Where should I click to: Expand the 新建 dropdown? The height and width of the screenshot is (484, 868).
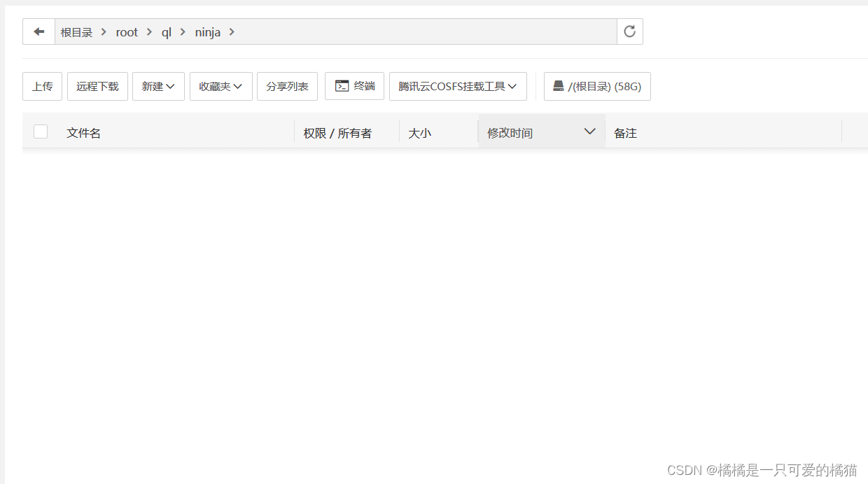[x=158, y=86]
